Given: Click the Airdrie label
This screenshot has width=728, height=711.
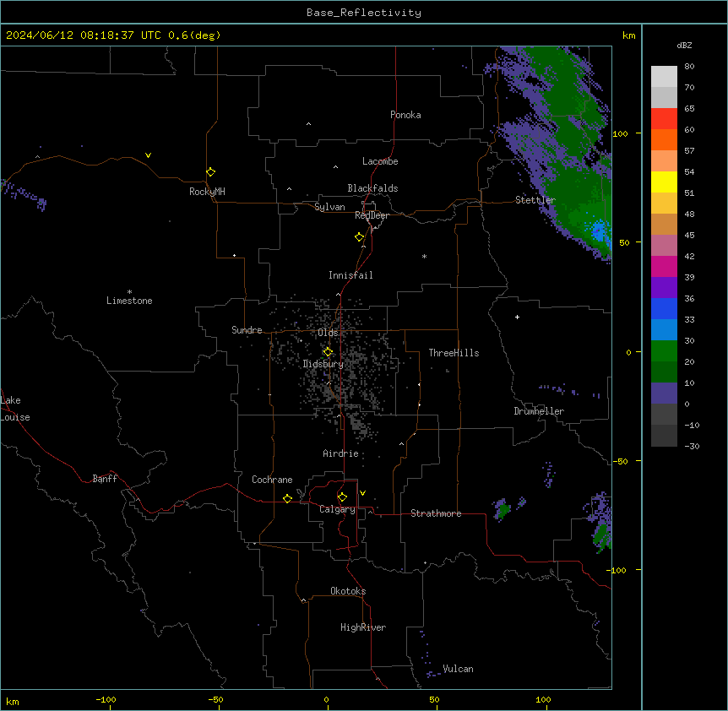Looking at the screenshot, I should click(x=341, y=453).
